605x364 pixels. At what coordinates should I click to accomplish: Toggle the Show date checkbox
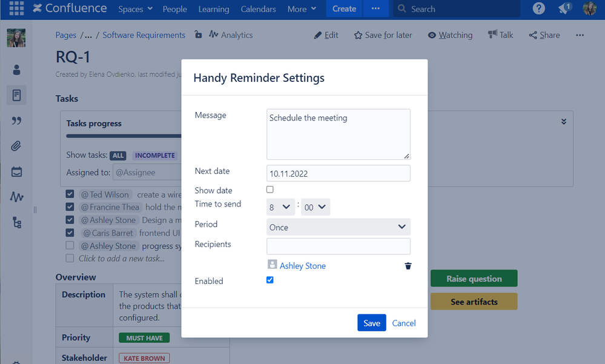pos(270,190)
